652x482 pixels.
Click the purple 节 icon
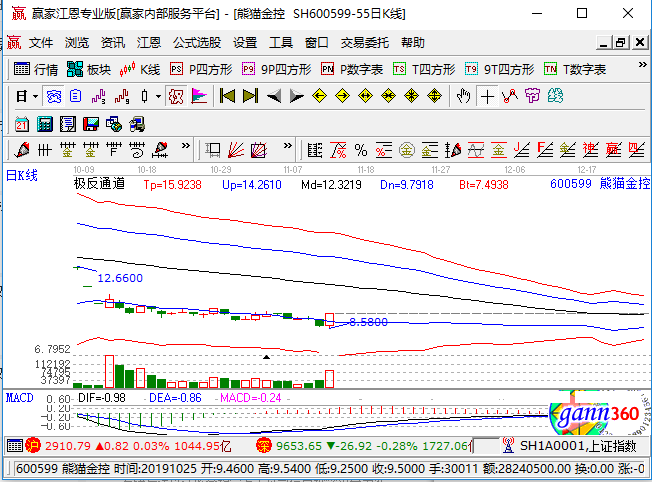tap(532, 96)
